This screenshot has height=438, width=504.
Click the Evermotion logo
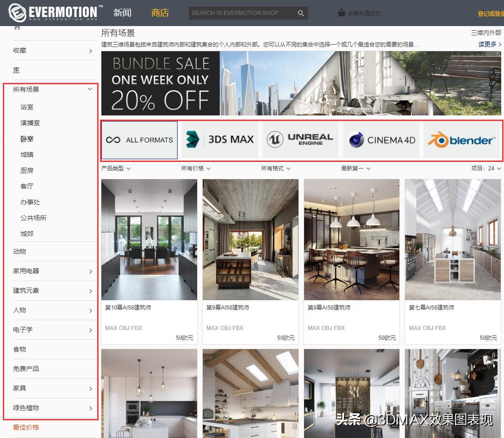tap(55, 13)
